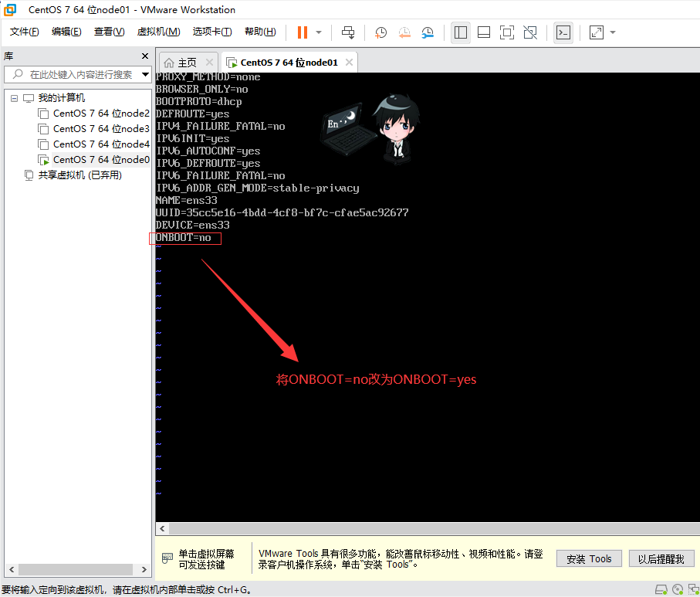Click the node2 VM icon in library
Screen dimensions: 700x597
pos(43,114)
